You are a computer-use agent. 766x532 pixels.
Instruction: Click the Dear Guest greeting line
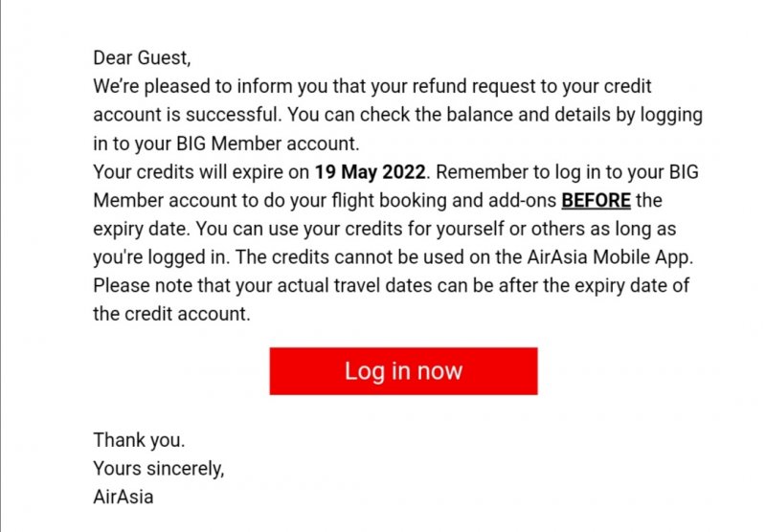pyautogui.click(x=142, y=58)
